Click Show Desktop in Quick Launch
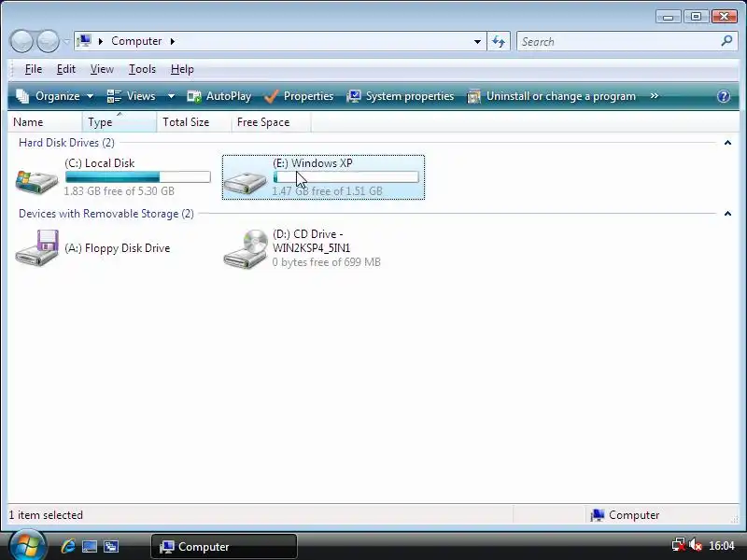747x560 pixels. [x=90, y=546]
